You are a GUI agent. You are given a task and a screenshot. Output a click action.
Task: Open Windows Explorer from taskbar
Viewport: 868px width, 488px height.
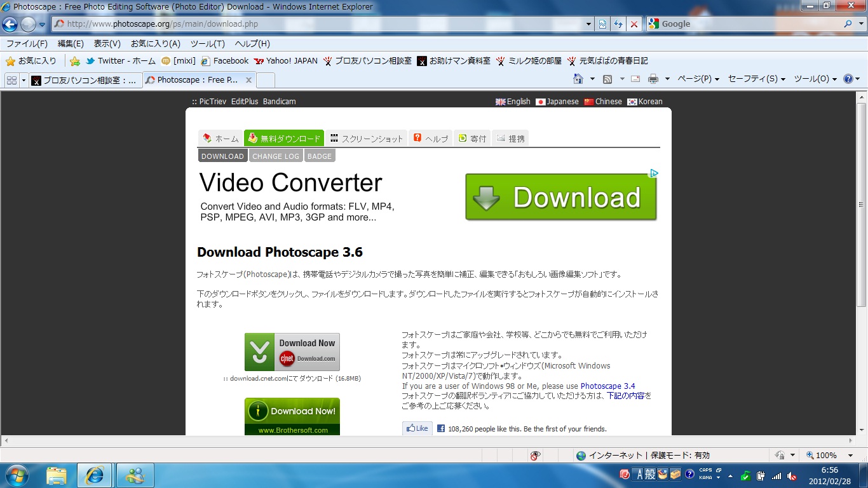pyautogui.click(x=57, y=475)
